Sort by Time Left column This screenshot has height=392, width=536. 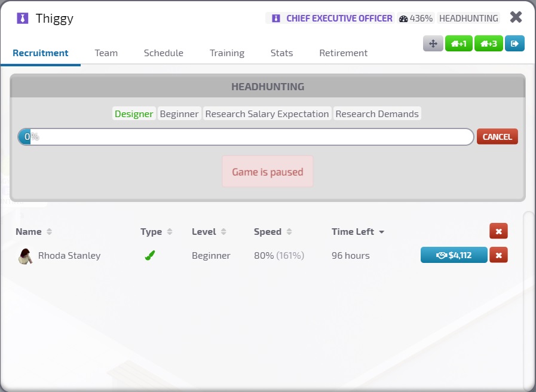tap(358, 232)
